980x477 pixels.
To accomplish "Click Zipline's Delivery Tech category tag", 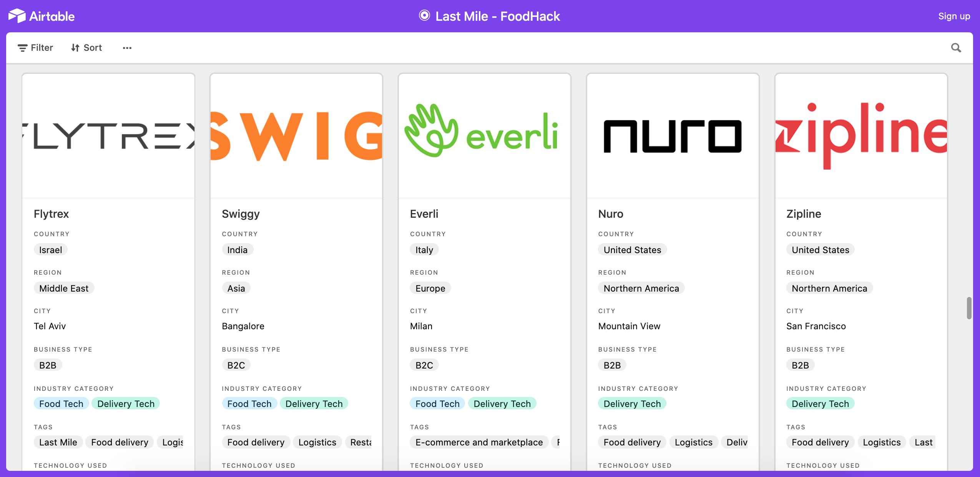I will 820,404.
